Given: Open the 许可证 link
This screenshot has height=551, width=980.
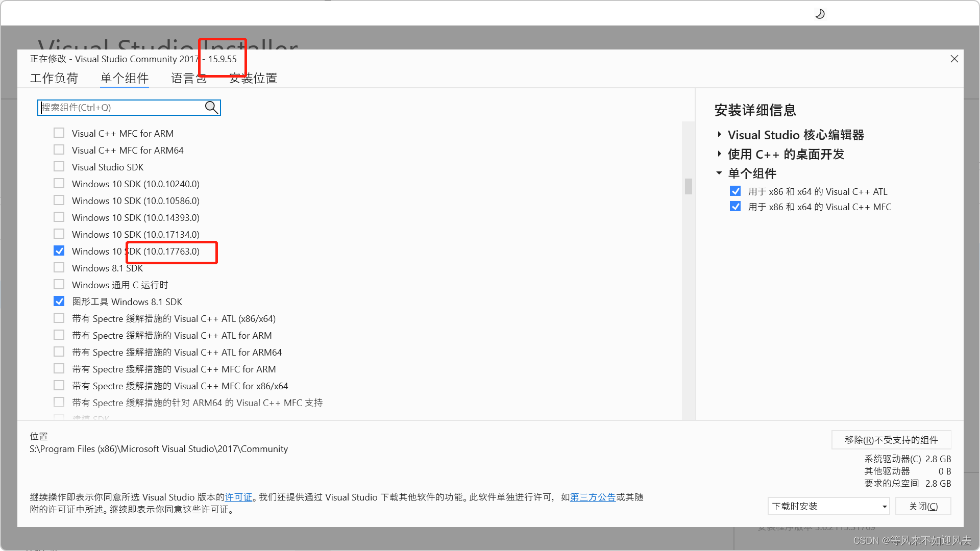Looking at the screenshot, I should [x=239, y=497].
